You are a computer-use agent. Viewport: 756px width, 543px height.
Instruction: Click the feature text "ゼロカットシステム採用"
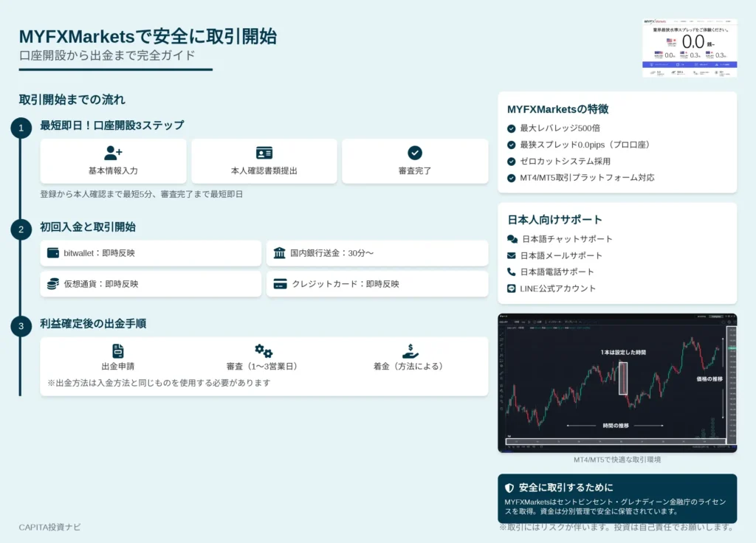tap(565, 161)
